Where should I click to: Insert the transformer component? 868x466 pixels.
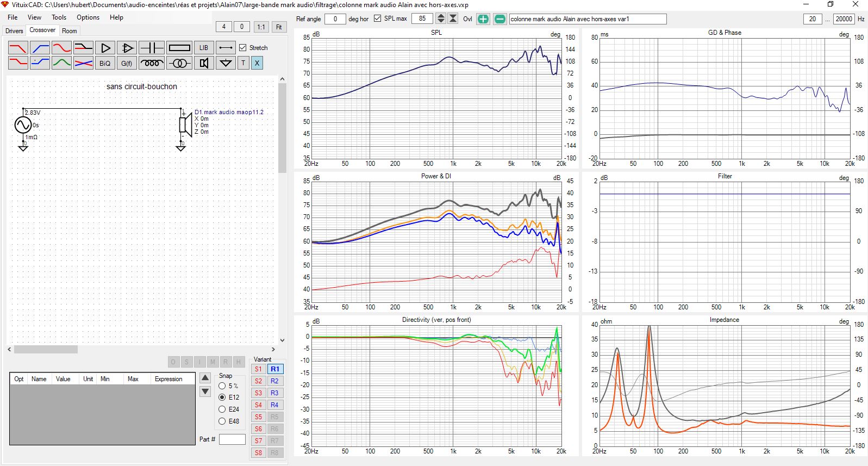pos(179,63)
